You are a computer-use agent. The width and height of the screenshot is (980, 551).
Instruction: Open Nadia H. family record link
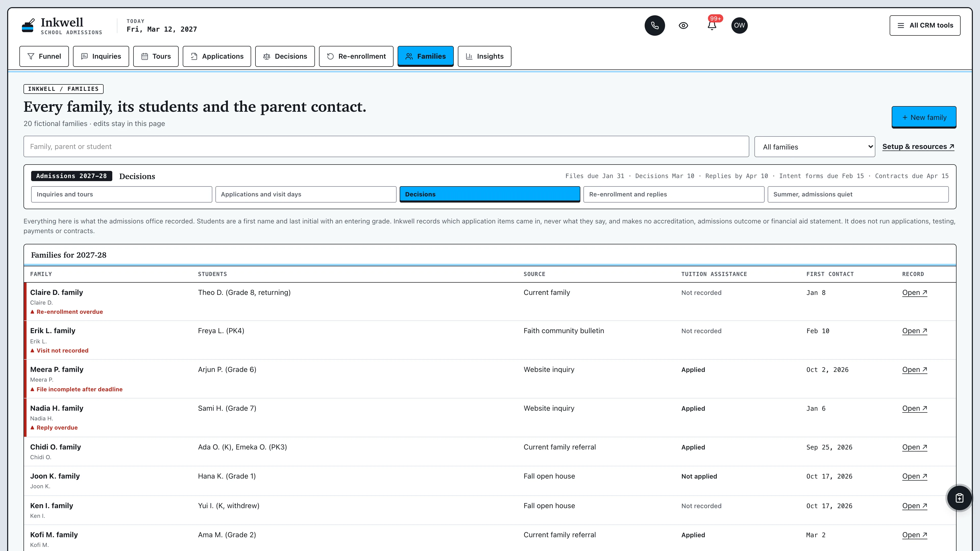click(915, 408)
